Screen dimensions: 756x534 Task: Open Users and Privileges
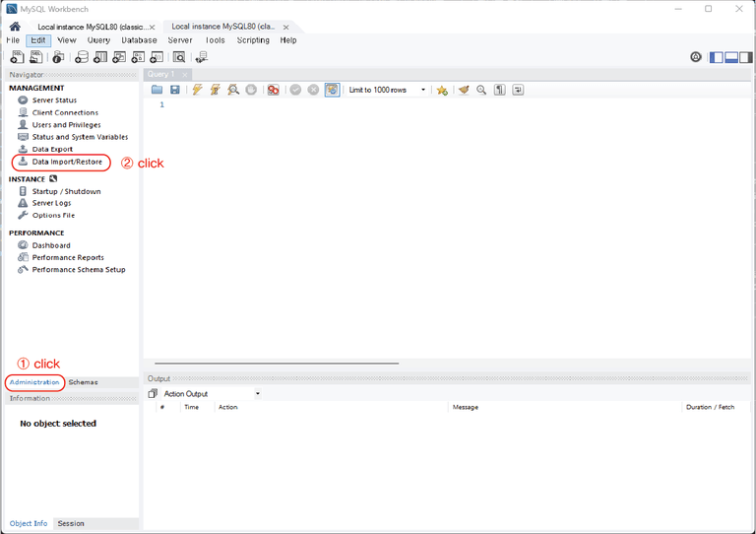[67, 124]
